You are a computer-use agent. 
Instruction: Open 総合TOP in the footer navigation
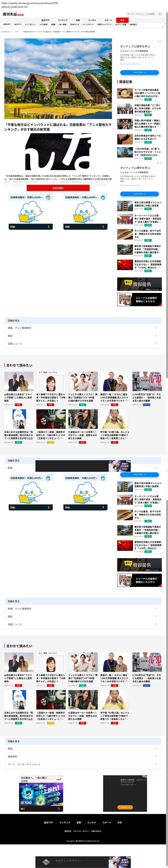click(49, 823)
